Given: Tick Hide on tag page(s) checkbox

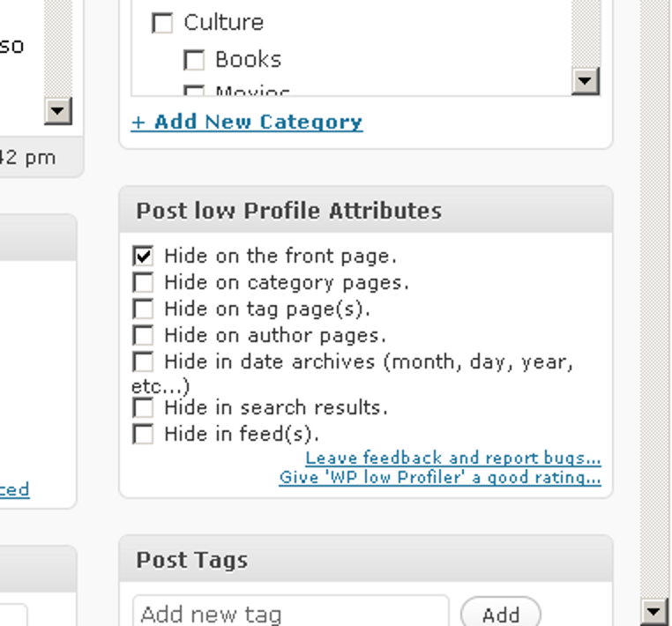Looking at the screenshot, I should (143, 309).
